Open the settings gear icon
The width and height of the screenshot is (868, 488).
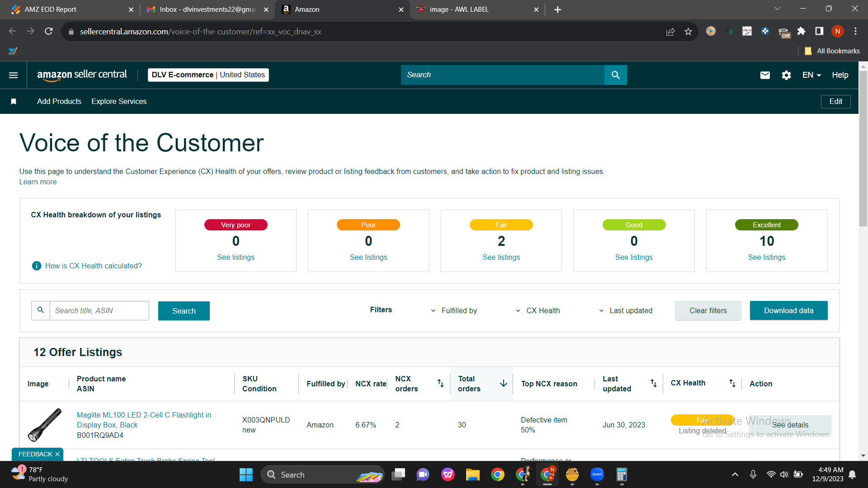786,75
